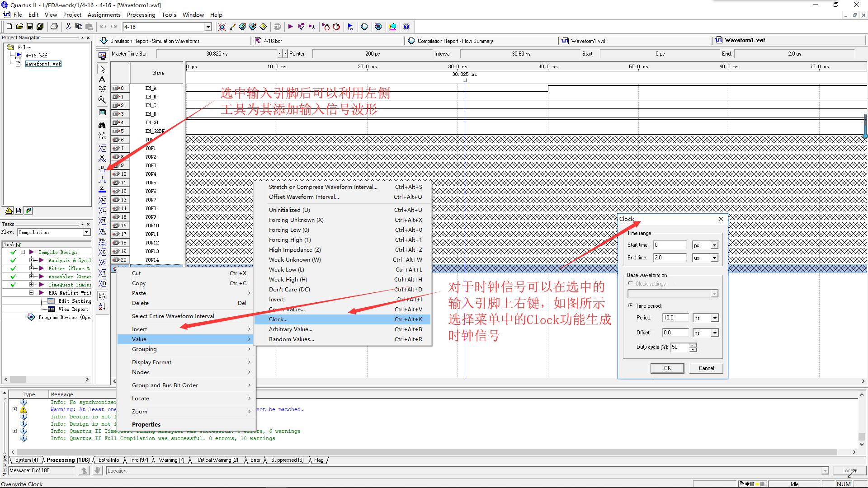Click the Find binoculars icon

coord(102,125)
